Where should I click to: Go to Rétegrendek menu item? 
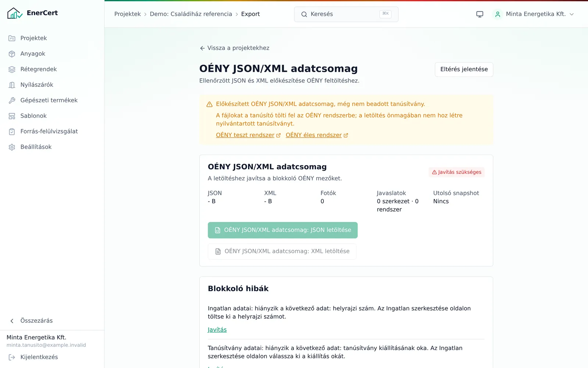(52, 69)
